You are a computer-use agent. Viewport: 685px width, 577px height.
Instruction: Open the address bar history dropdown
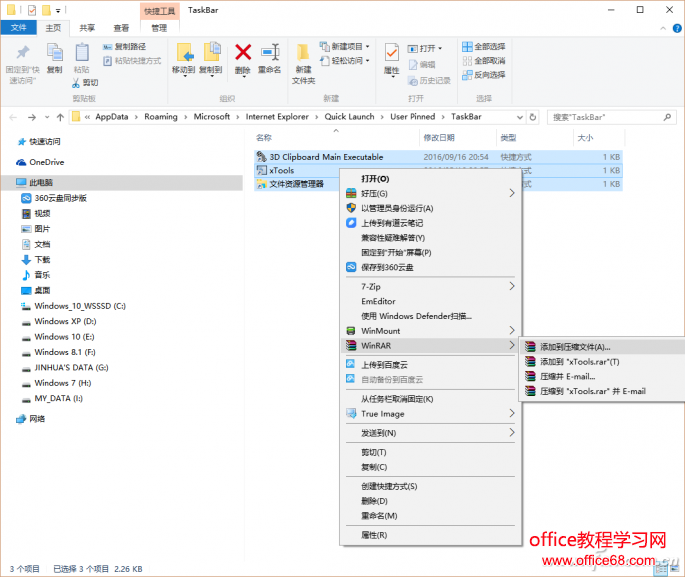(x=519, y=117)
